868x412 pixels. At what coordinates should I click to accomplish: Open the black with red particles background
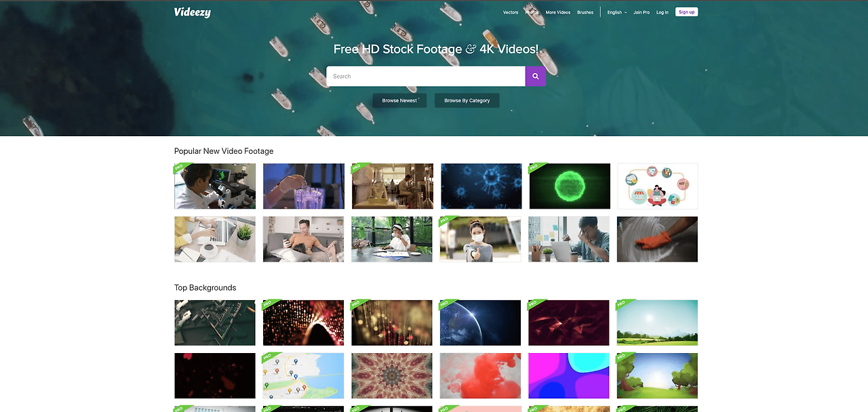[215, 375]
